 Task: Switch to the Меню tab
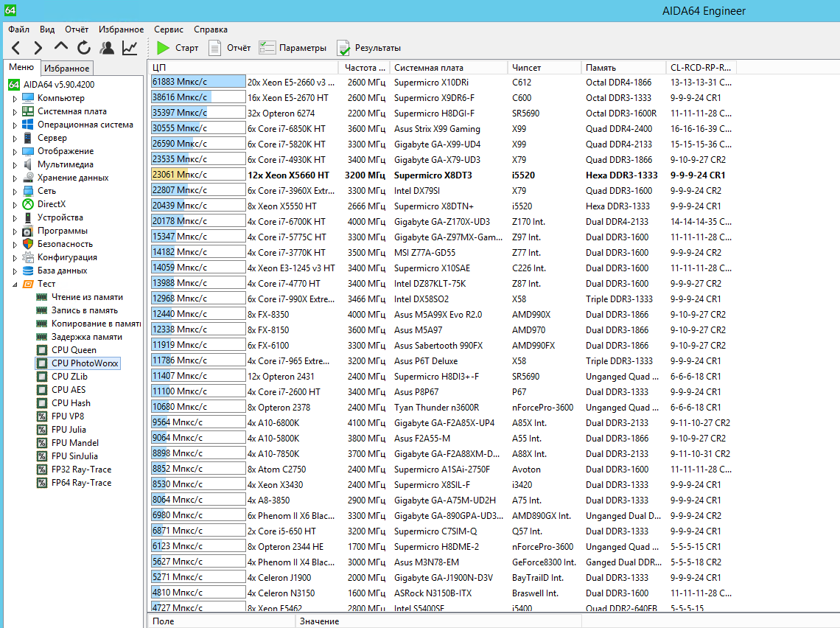click(x=21, y=68)
